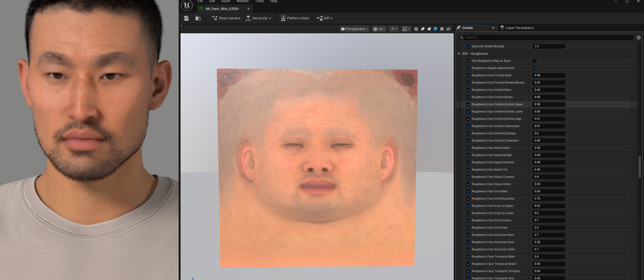This screenshot has height=280, width=644.
Task: Close the MI_Face_Skin_LOD0 tab
Action: tap(248, 9)
